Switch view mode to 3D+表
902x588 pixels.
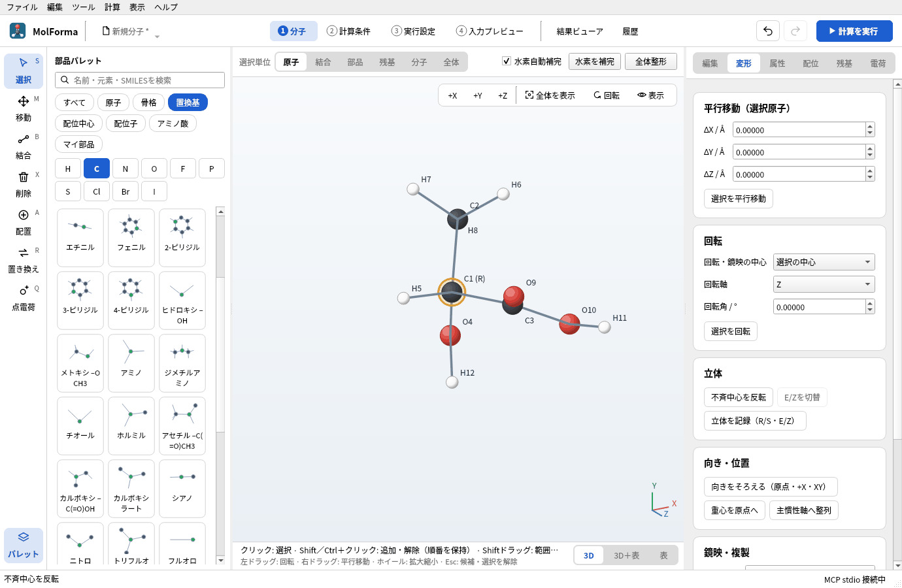click(x=626, y=555)
